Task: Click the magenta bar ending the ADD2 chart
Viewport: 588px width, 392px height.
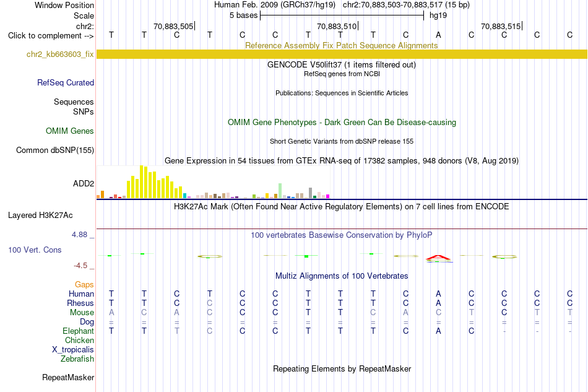Action: pyautogui.click(x=328, y=196)
